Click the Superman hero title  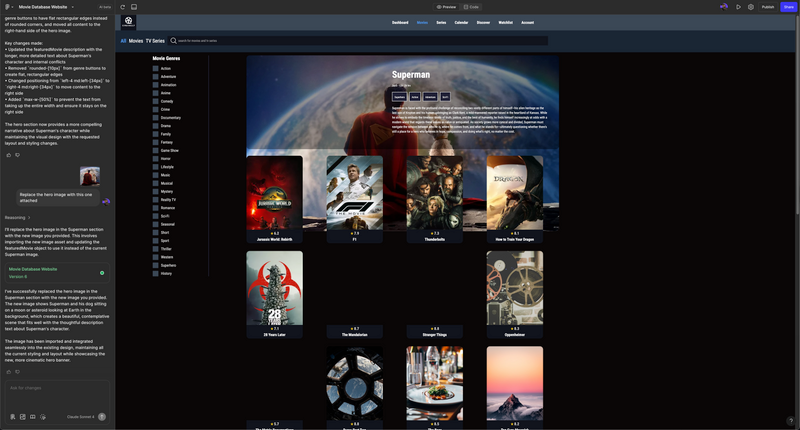[411, 74]
